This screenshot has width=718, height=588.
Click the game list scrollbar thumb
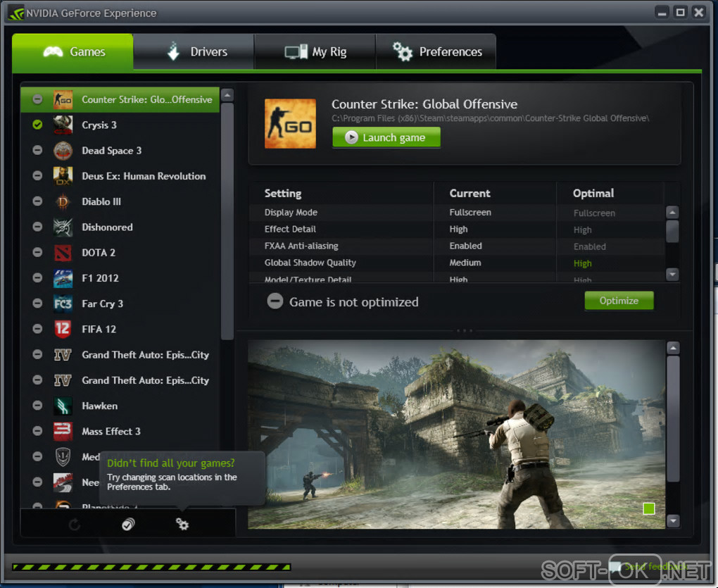(x=227, y=222)
